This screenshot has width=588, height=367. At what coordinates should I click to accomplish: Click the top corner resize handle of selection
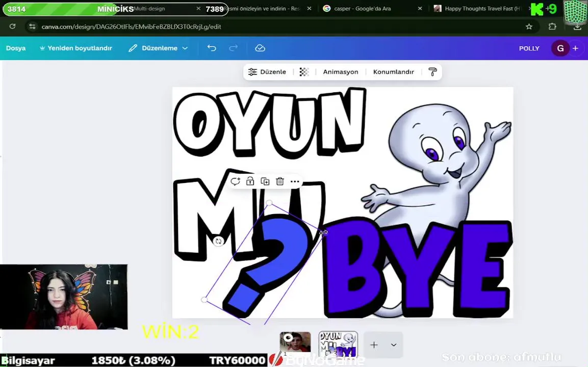[269, 203]
